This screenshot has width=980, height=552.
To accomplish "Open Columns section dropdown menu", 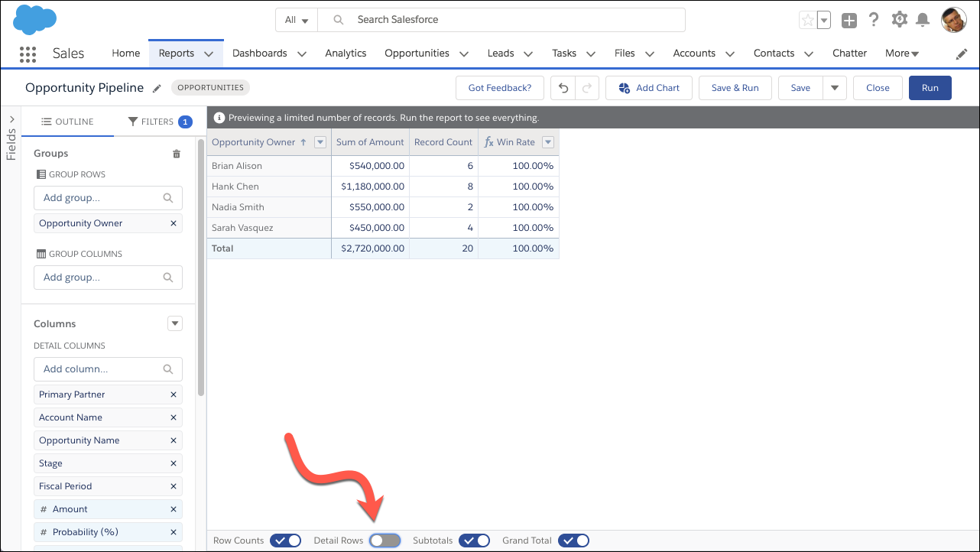I will [175, 323].
